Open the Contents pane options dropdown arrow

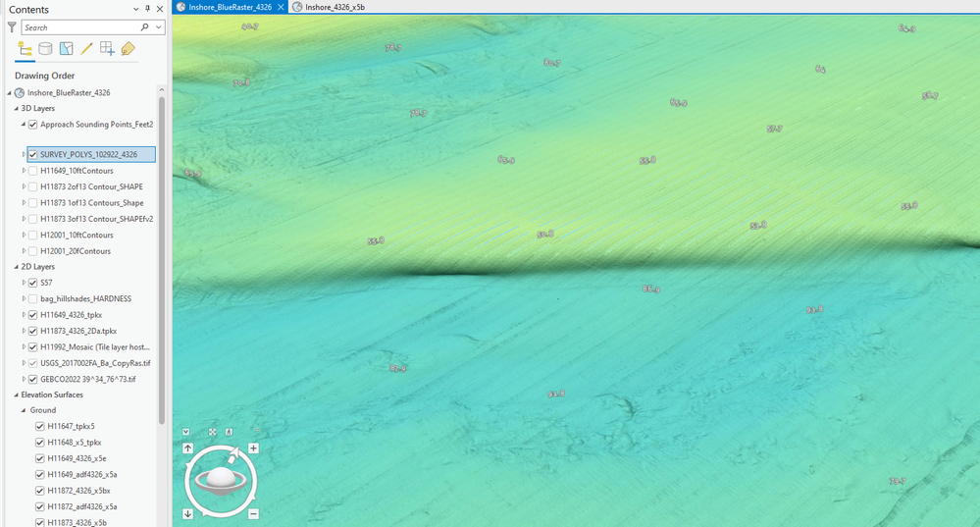pyautogui.click(x=135, y=9)
